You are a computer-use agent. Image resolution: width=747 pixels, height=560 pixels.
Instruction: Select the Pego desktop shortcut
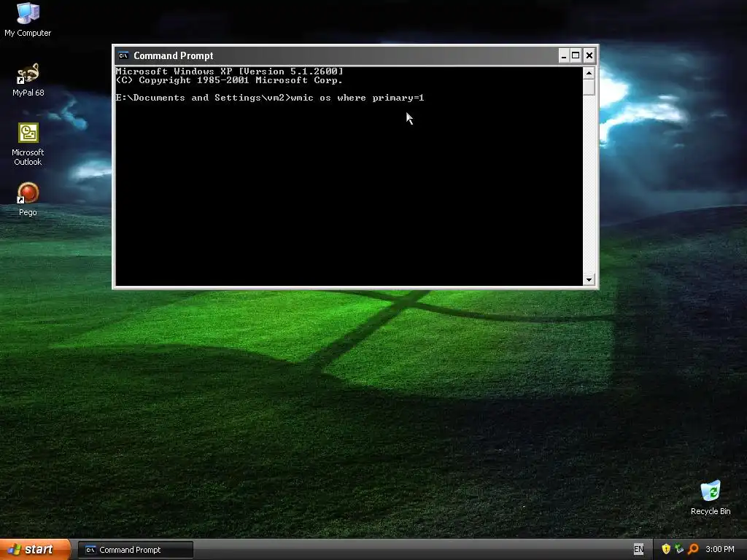pyautogui.click(x=28, y=200)
